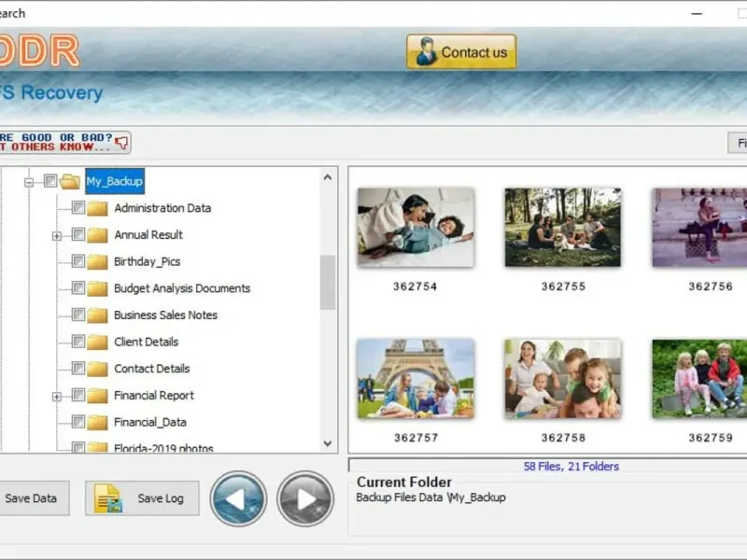Open the Administration Data folder entry
The image size is (747, 560).
pos(162,208)
